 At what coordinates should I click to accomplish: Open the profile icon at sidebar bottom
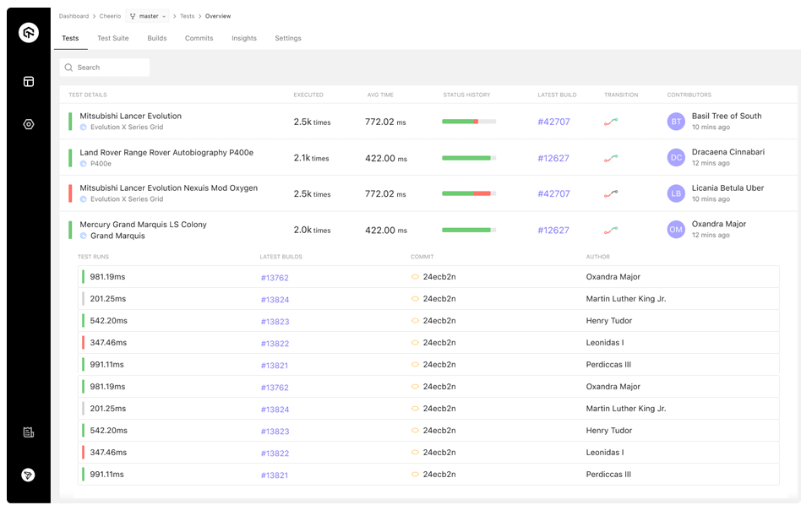coord(28,475)
